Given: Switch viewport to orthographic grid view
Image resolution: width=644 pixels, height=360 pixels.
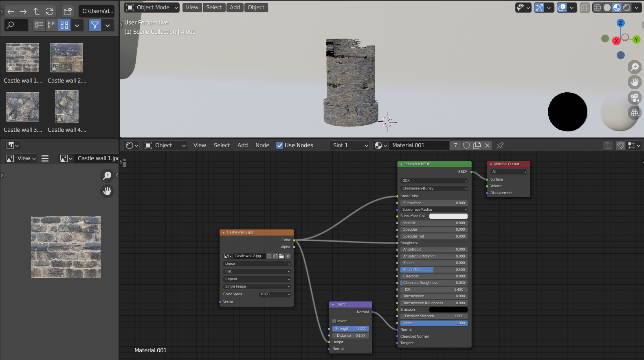Looking at the screenshot, I should pyautogui.click(x=634, y=113).
